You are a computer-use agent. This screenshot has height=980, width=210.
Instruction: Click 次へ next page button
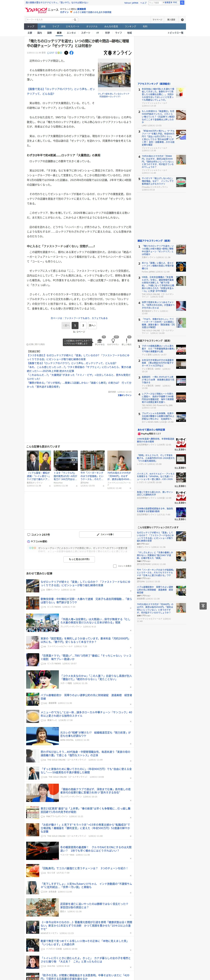coord(92,326)
